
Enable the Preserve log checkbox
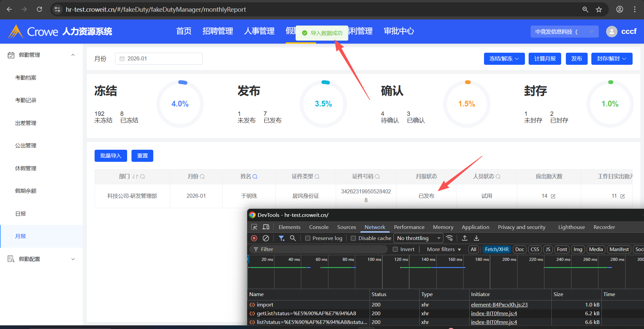[308, 238]
